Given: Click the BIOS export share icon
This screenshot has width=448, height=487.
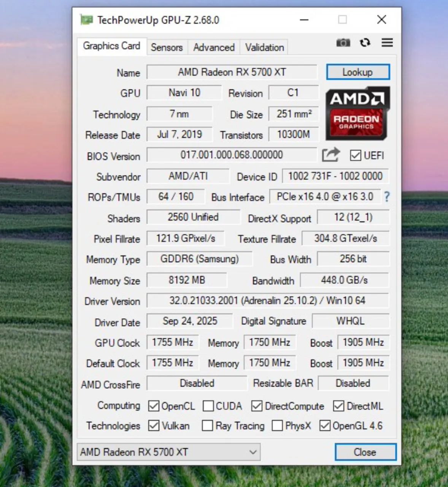Looking at the screenshot, I should [x=330, y=154].
